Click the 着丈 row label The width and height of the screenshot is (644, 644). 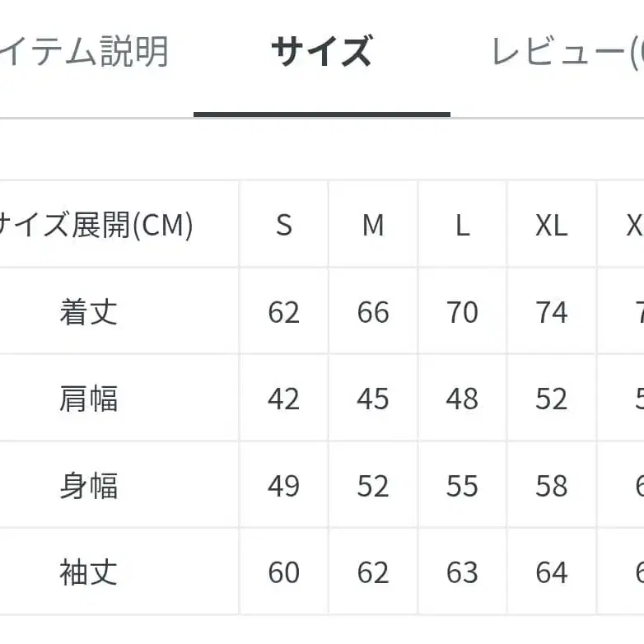point(89,312)
